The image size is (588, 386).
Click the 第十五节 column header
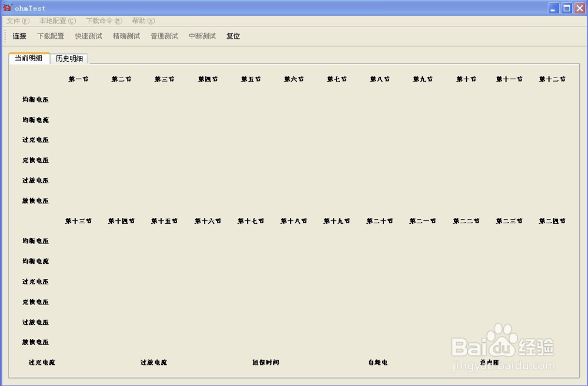(164, 221)
